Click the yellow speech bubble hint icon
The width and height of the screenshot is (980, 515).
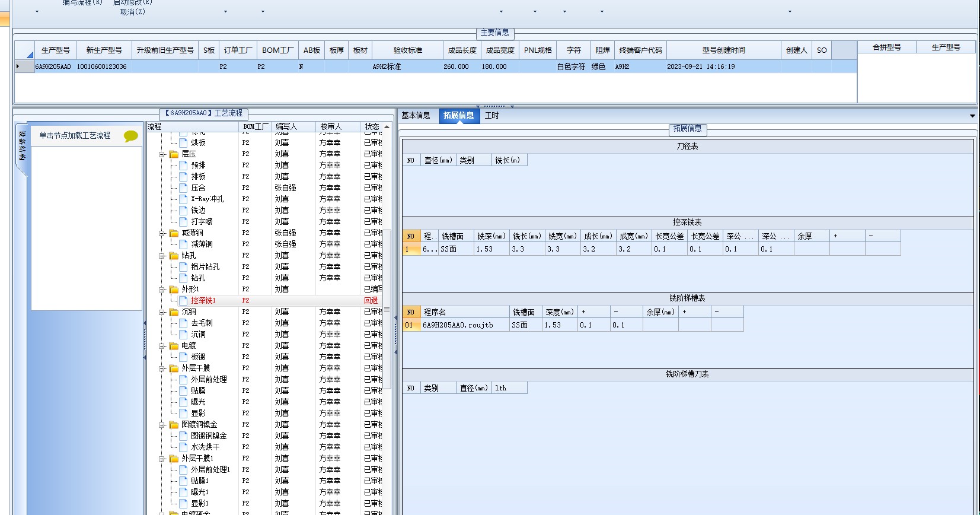[130, 136]
